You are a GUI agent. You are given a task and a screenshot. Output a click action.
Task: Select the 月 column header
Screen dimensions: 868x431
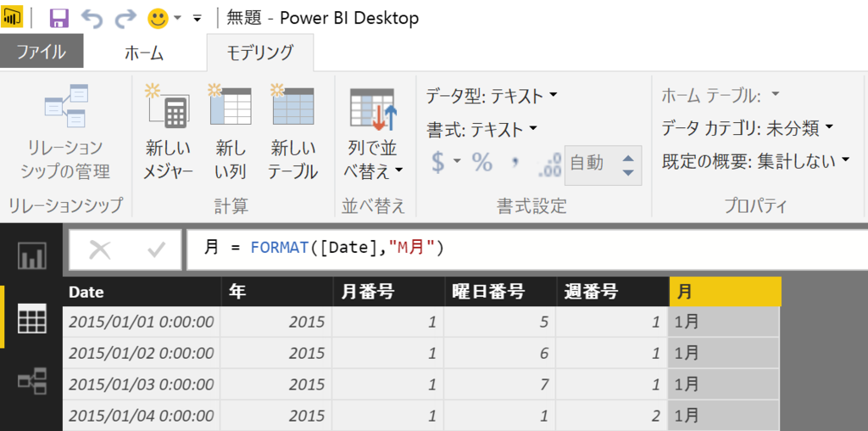tap(725, 292)
